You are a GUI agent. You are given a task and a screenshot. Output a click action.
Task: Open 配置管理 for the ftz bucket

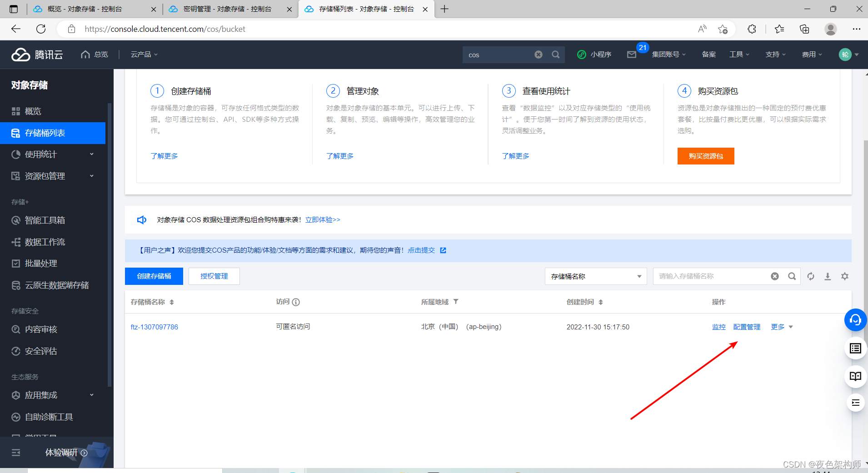(747, 326)
